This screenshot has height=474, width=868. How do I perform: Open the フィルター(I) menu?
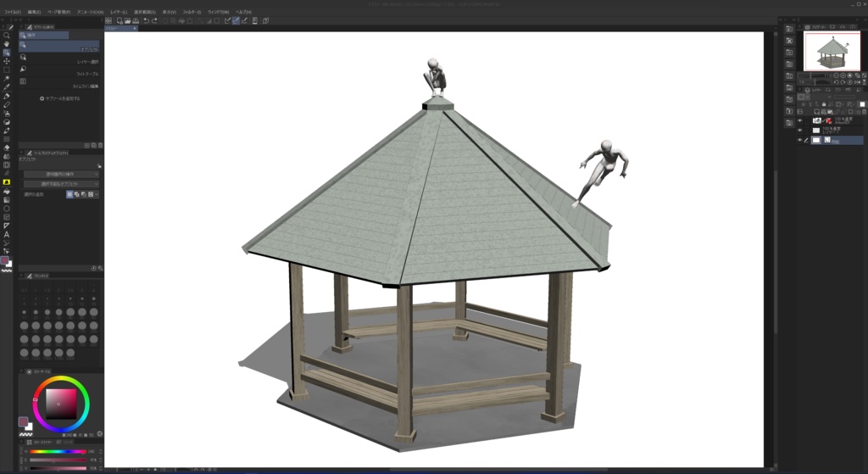(192, 12)
